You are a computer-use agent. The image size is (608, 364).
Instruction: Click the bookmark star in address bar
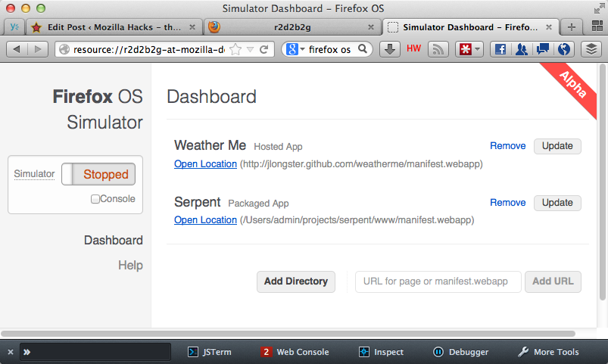point(235,50)
